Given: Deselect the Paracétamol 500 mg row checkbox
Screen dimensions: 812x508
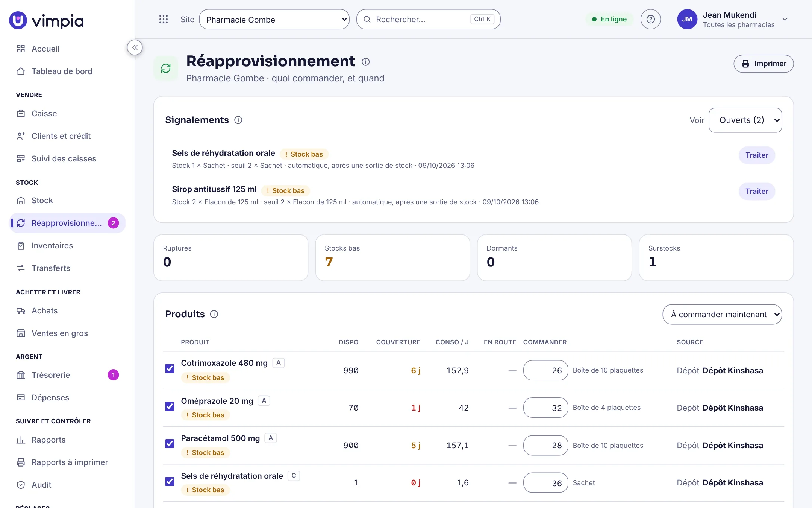Looking at the screenshot, I should [170, 444].
